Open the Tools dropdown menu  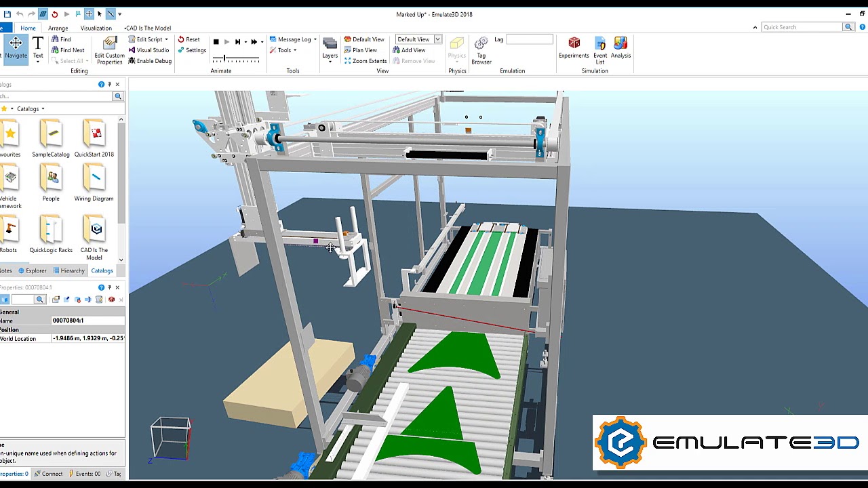pyautogui.click(x=283, y=50)
